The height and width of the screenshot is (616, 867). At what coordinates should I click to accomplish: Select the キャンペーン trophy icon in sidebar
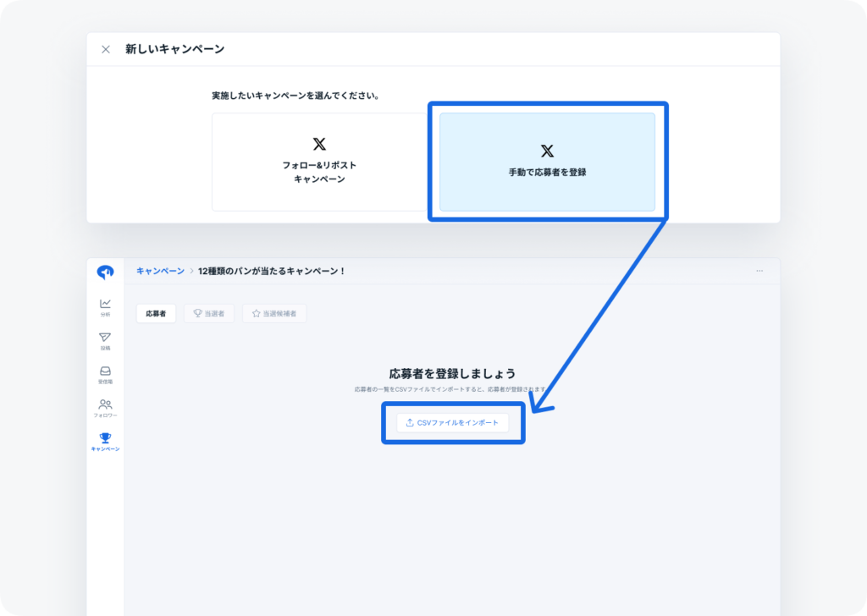pos(104,437)
